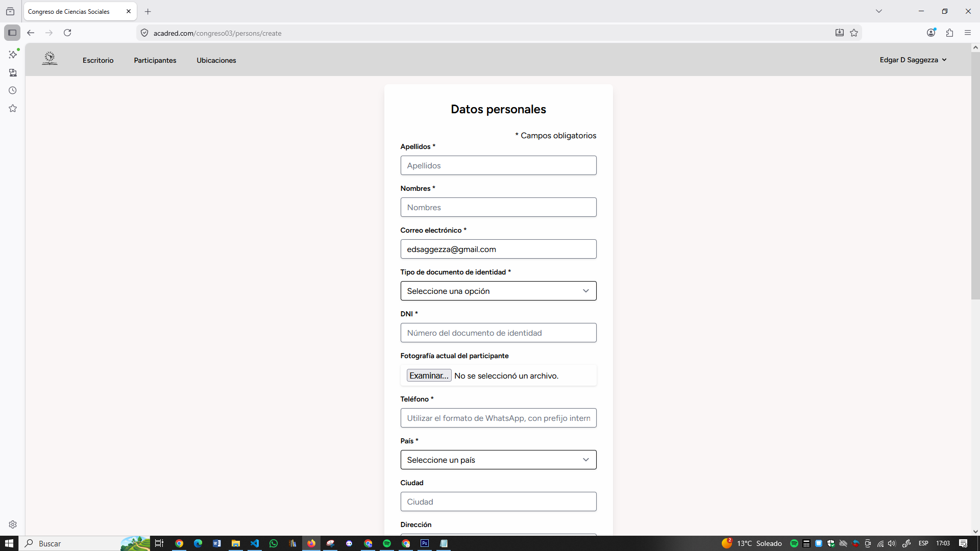Open WhatsApp from the taskbar
Viewport: 980px width, 551px height.
pos(274,543)
